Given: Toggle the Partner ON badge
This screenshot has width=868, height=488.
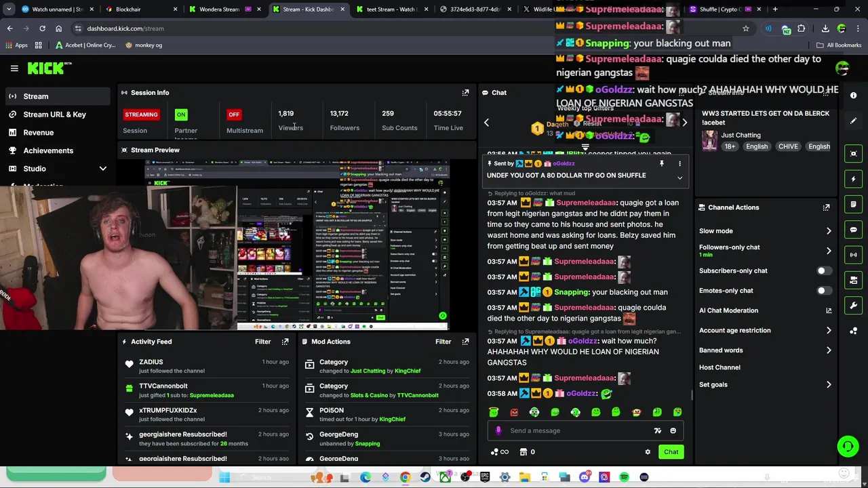Looking at the screenshot, I should (x=181, y=115).
